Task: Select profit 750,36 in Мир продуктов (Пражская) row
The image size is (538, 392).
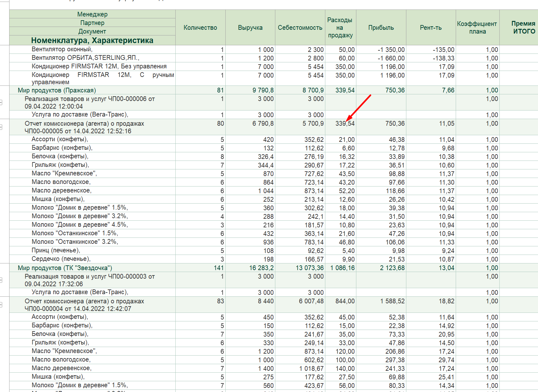Action: 395,90
